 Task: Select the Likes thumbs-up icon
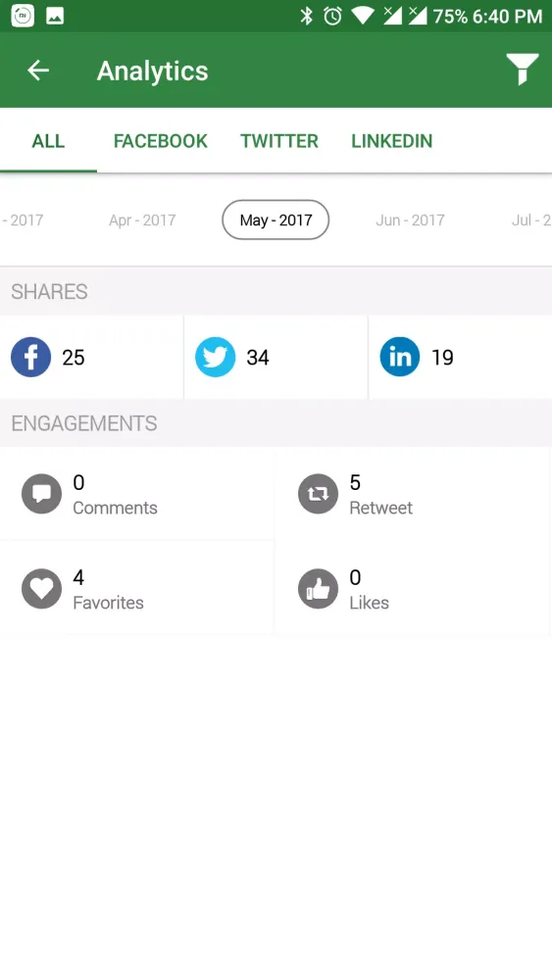pyautogui.click(x=319, y=589)
